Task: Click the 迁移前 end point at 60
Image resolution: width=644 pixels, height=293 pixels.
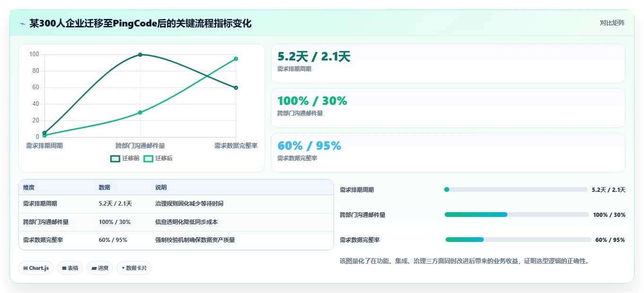Action: pyautogui.click(x=236, y=88)
